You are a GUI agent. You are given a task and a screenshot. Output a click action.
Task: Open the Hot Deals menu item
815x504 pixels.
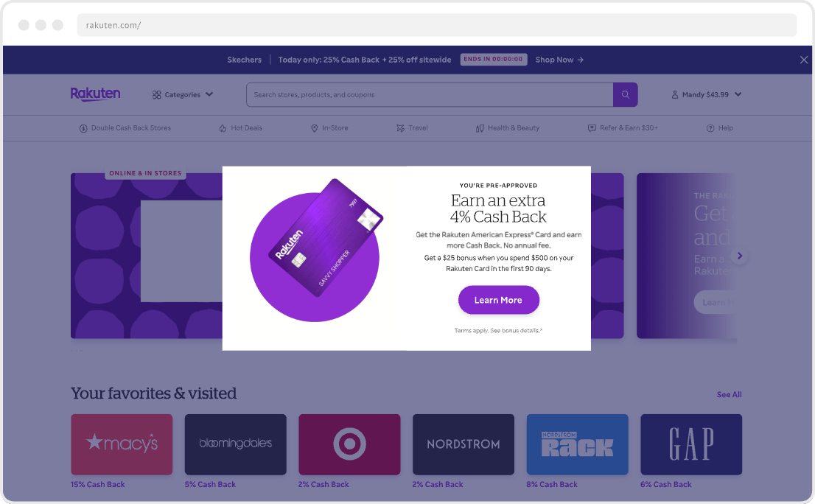(241, 127)
